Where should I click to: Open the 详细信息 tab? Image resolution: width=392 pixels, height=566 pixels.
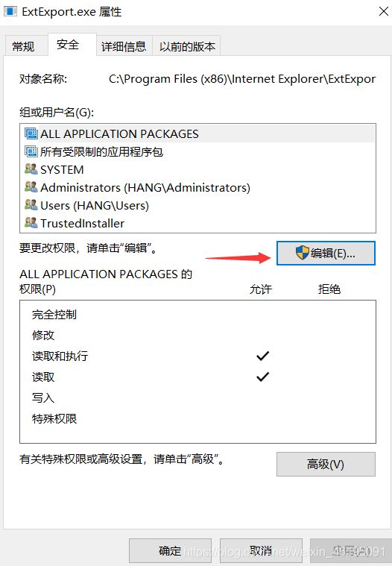(124, 46)
